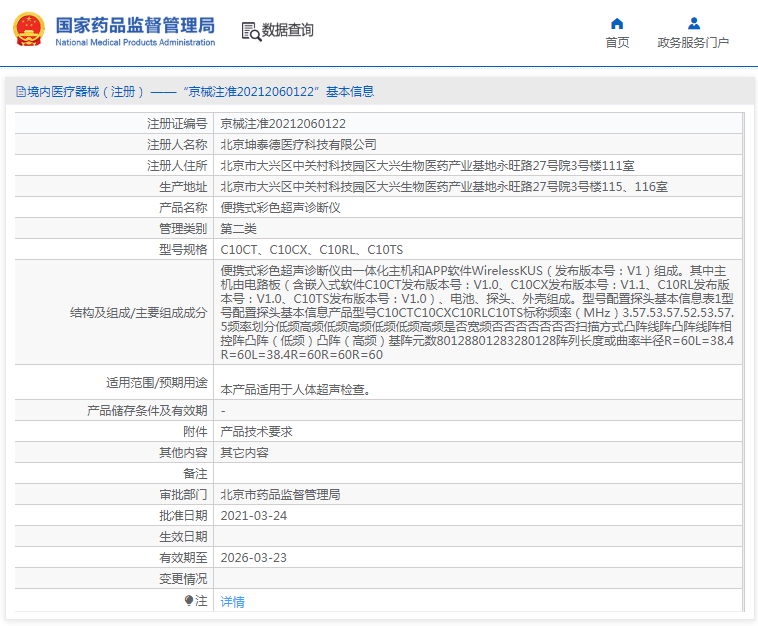Viewport: 758px width, 626px height.
Task: Click registration number value 京械注准20212060122
Action: point(283,124)
